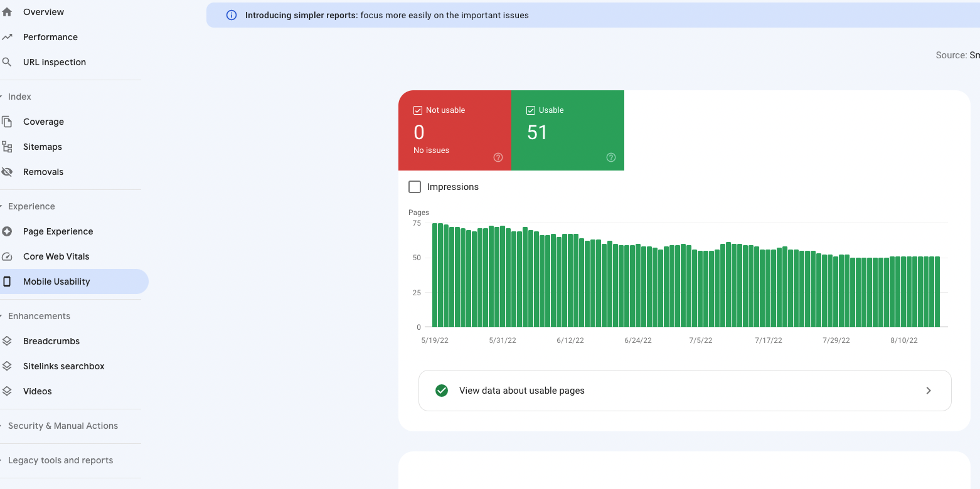
Task: Click the Removals crossed-eye icon
Action: [7, 172]
